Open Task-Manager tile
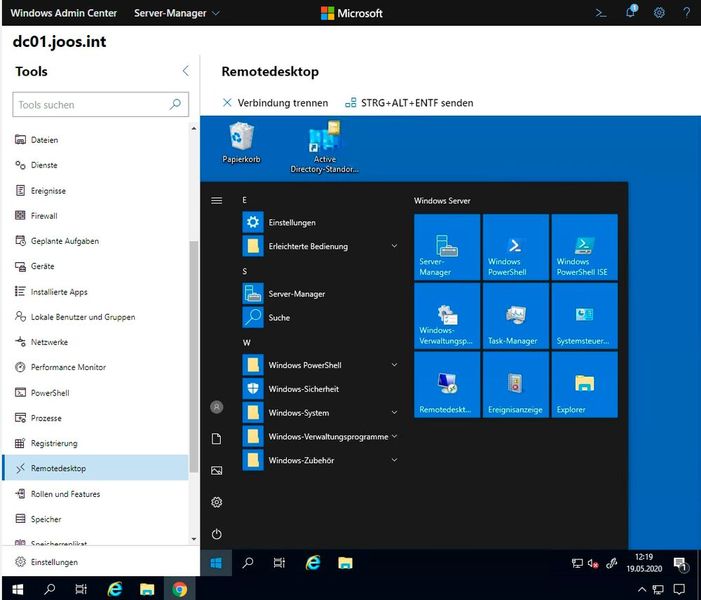The width and height of the screenshot is (701, 600). [516, 316]
